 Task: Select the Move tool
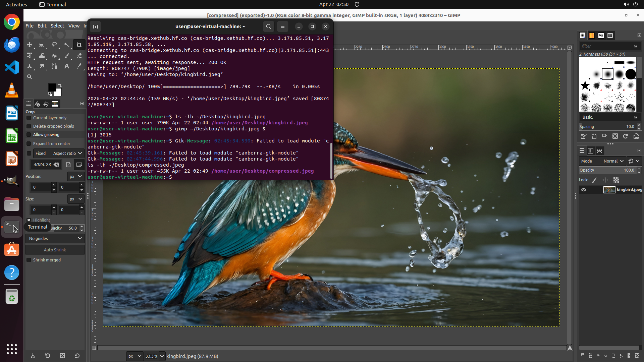coord(30,45)
